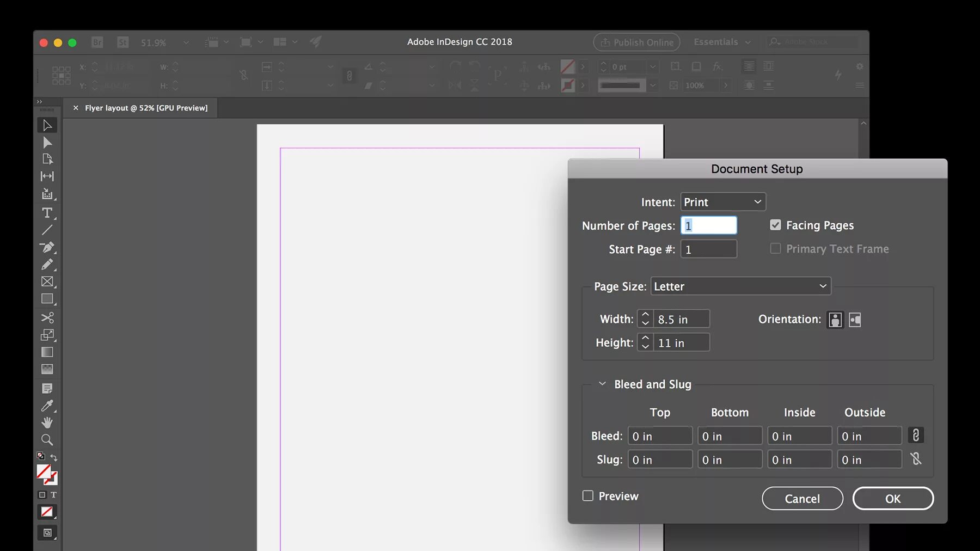Pick the Scissors tool

47,317
